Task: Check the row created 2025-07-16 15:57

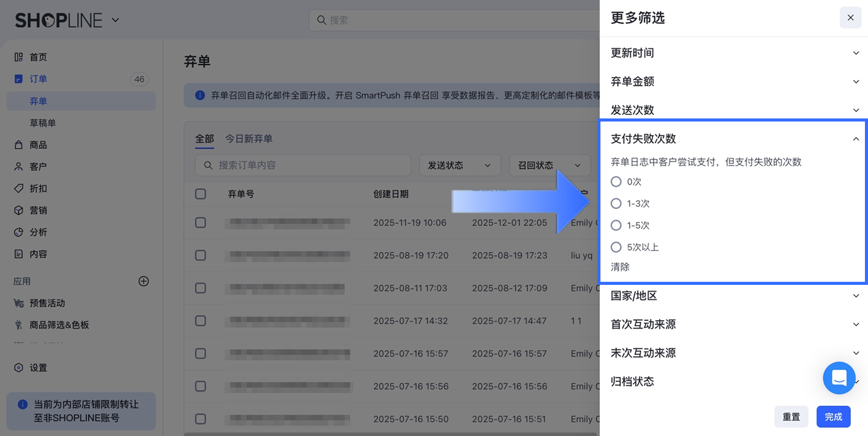Action: [x=201, y=353]
